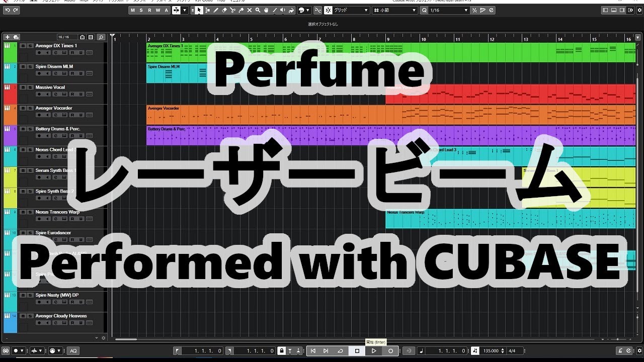644x362 pixels.
Task: Select the Nexus Trancers Warp track name
Action: (x=57, y=212)
